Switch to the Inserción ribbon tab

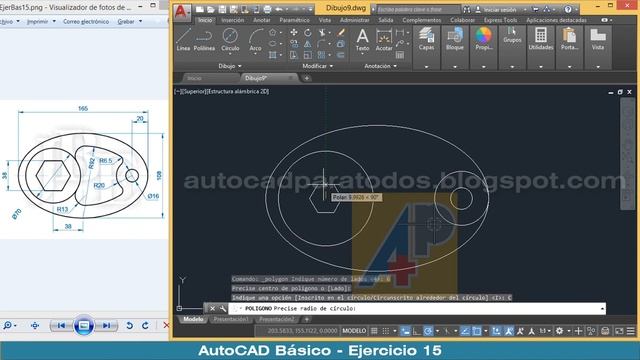pos(233,20)
